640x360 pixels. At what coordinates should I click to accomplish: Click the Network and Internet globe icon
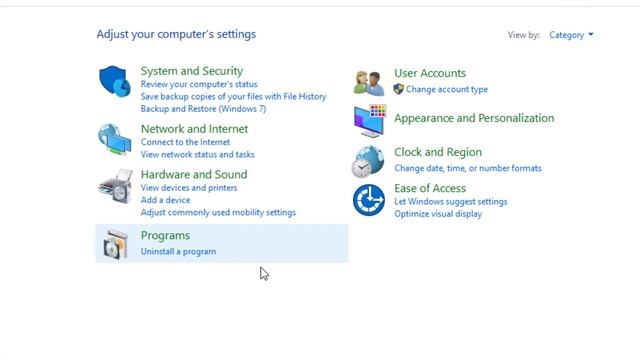115,139
